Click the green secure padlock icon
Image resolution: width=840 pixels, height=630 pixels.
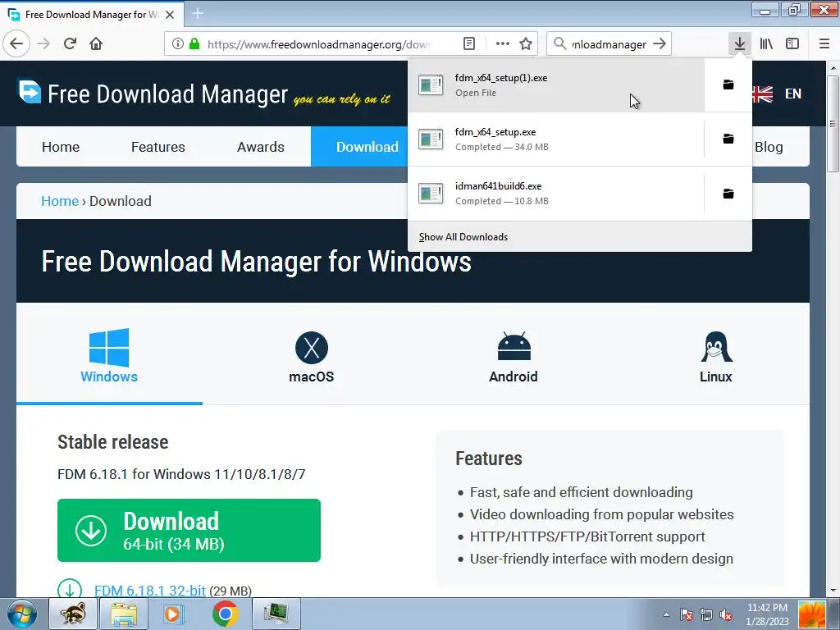[x=194, y=43]
